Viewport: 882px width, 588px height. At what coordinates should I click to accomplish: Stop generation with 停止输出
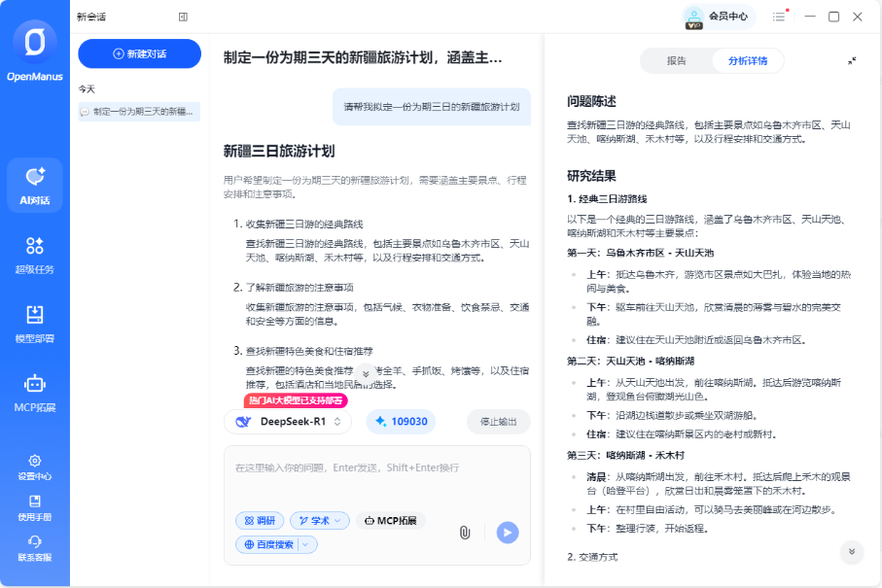(498, 421)
